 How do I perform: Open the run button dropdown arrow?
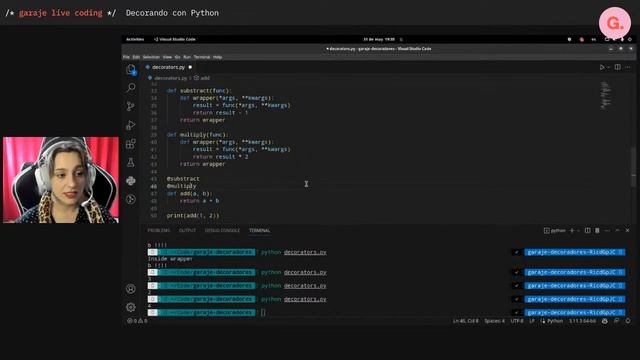point(608,67)
